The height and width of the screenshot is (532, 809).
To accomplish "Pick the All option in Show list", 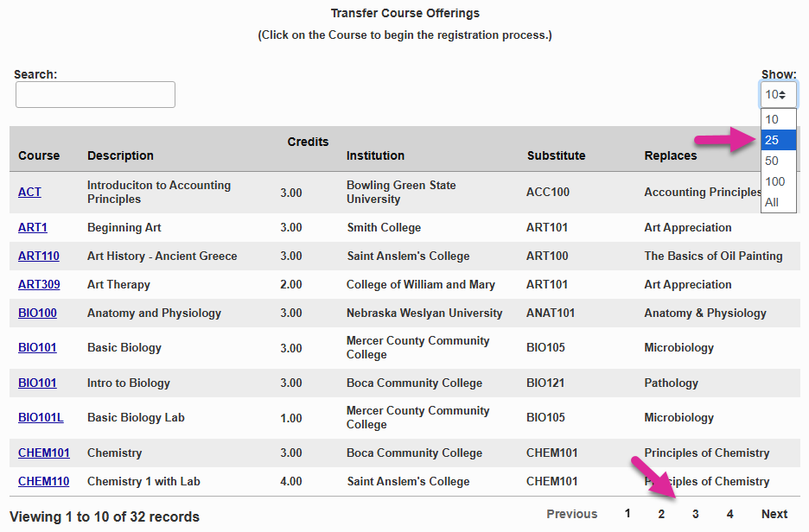I will click(x=772, y=202).
